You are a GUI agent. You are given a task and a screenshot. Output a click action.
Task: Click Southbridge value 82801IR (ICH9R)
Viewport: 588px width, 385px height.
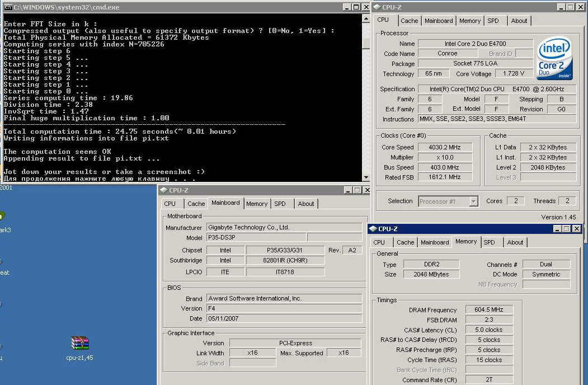tap(285, 260)
